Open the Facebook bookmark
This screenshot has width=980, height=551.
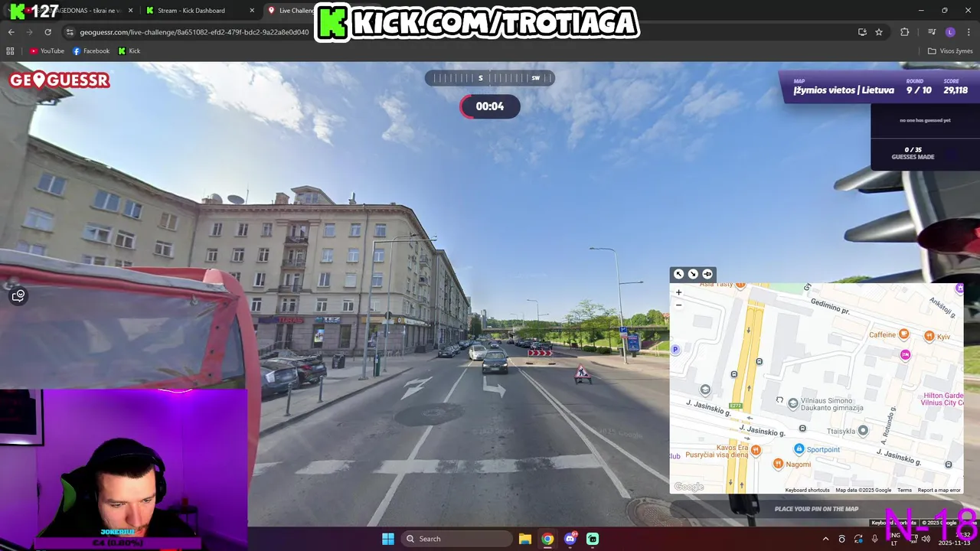point(91,51)
